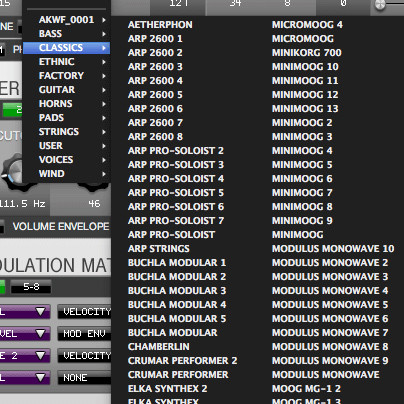Pick the MINIMOOG 13 waveform
Image resolution: width=404 pixels, height=404 pixels.
pos(305,109)
